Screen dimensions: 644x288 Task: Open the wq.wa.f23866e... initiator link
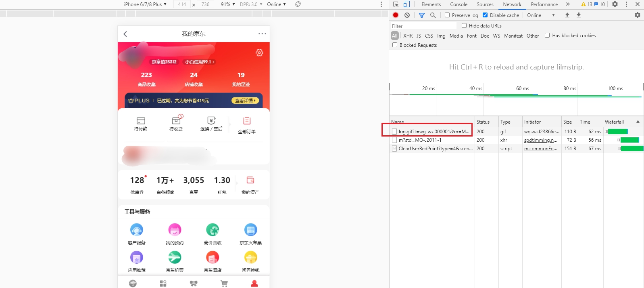[x=542, y=131]
